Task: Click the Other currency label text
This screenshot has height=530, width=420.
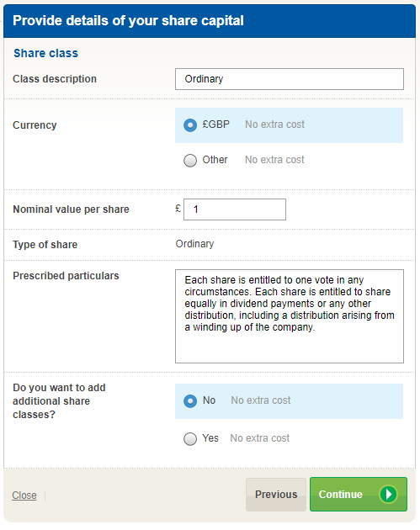Action: point(215,160)
